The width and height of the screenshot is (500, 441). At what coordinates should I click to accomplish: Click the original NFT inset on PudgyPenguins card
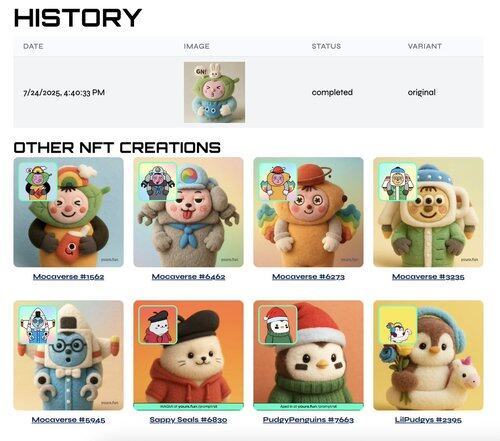[278, 325]
